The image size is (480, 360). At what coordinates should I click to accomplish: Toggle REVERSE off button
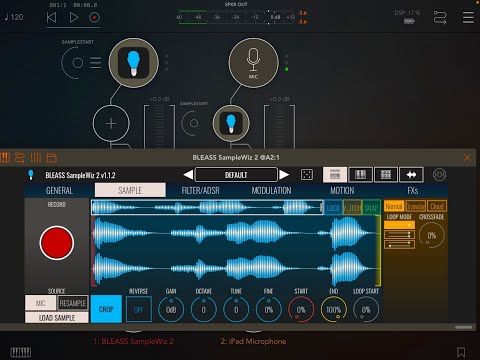[139, 309]
